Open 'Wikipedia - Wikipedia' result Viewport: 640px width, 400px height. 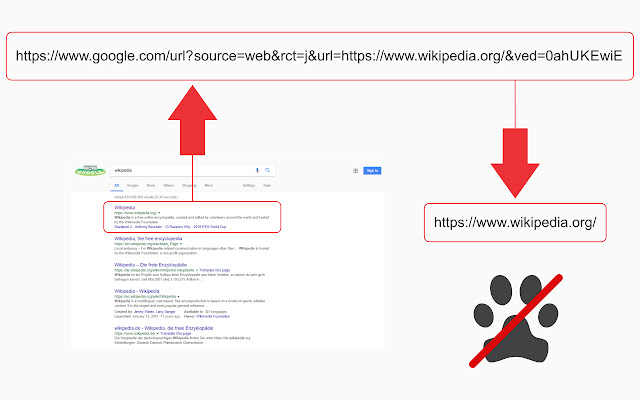pyautogui.click(x=137, y=291)
